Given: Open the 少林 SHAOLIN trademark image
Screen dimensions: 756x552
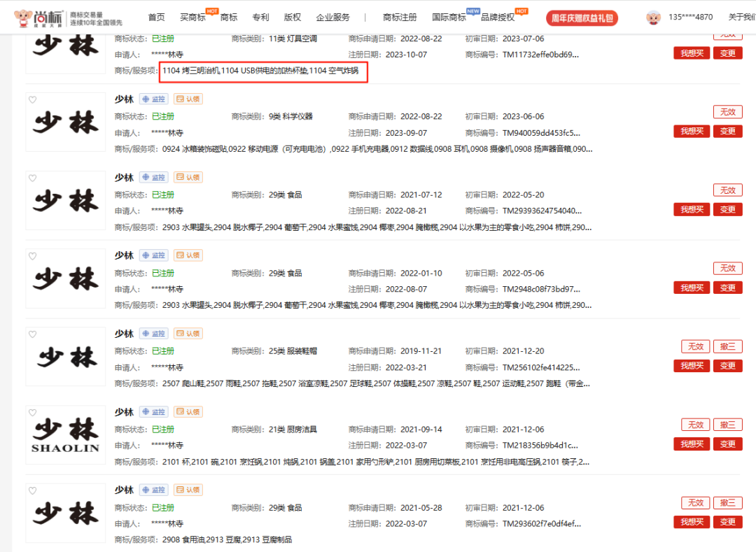Looking at the screenshot, I should pyautogui.click(x=66, y=435).
